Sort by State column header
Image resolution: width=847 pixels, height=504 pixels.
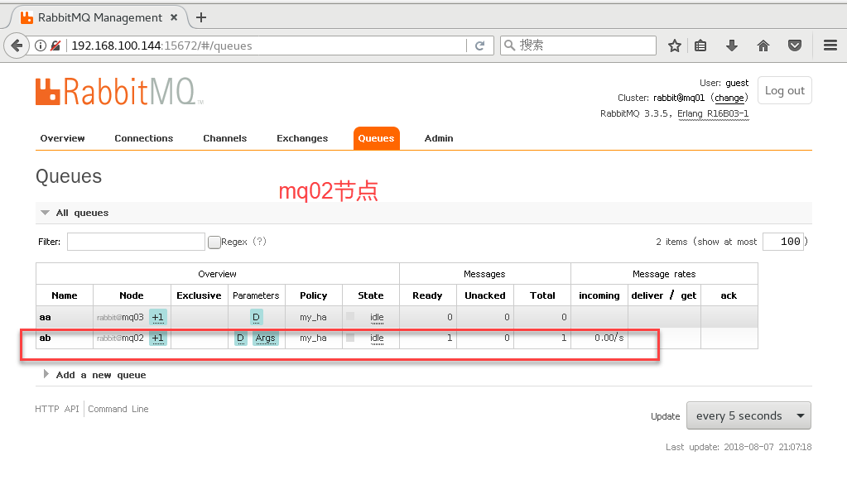pos(371,295)
